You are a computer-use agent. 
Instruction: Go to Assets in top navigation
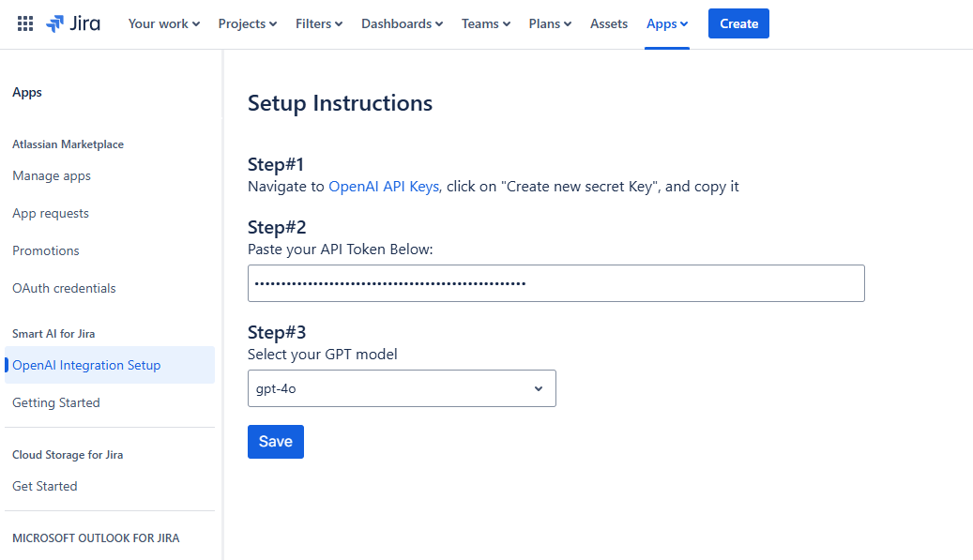point(609,23)
